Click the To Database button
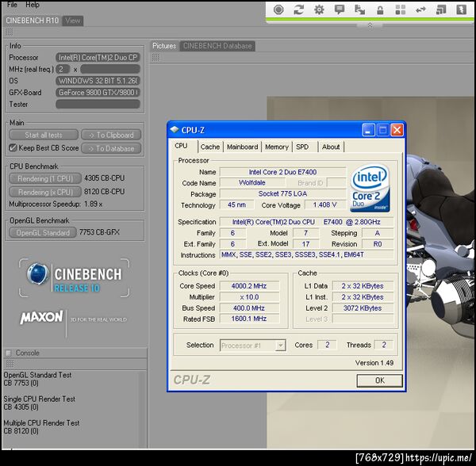This screenshot has height=466, width=476. coord(111,148)
